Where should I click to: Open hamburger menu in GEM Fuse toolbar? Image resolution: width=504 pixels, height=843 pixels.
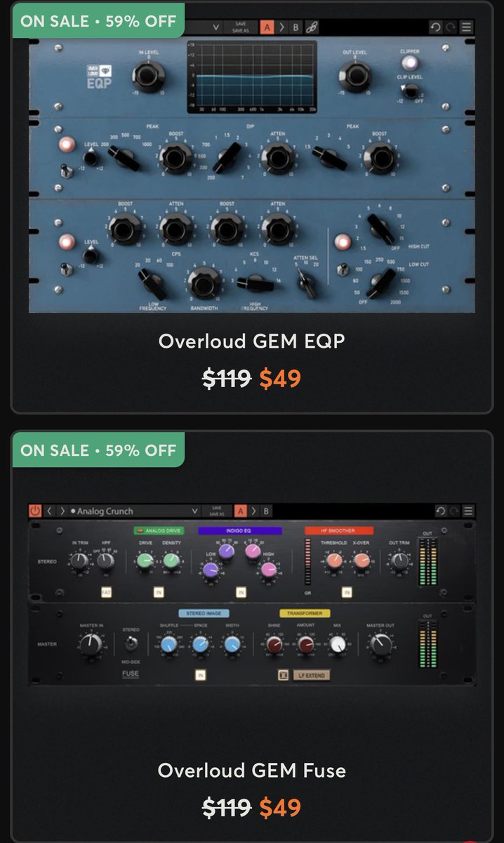pos(468,511)
